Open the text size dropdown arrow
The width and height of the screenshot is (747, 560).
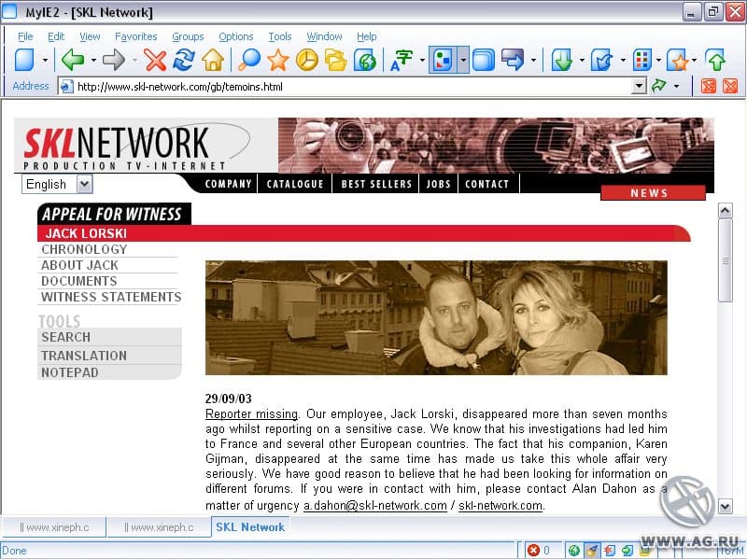click(422, 61)
